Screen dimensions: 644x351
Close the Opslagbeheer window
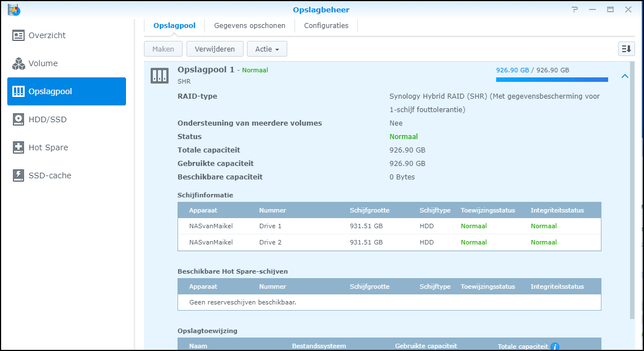(628, 10)
